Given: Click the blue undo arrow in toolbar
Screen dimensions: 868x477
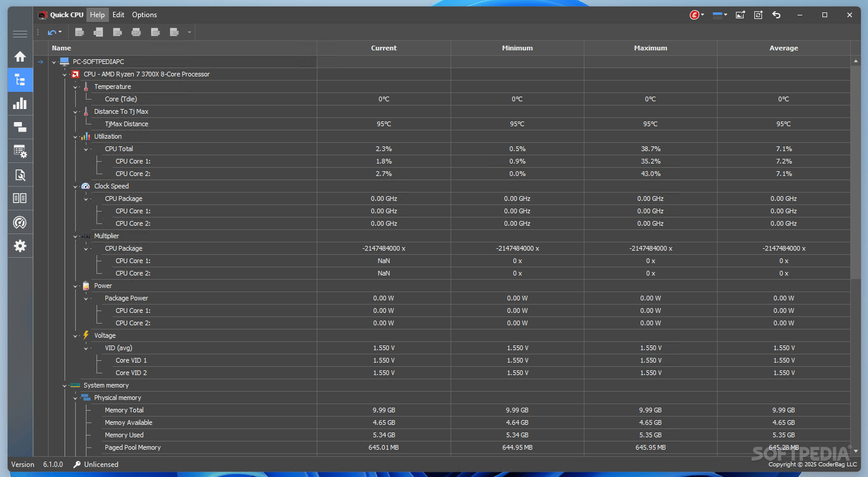Looking at the screenshot, I should (x=52, y=32).
